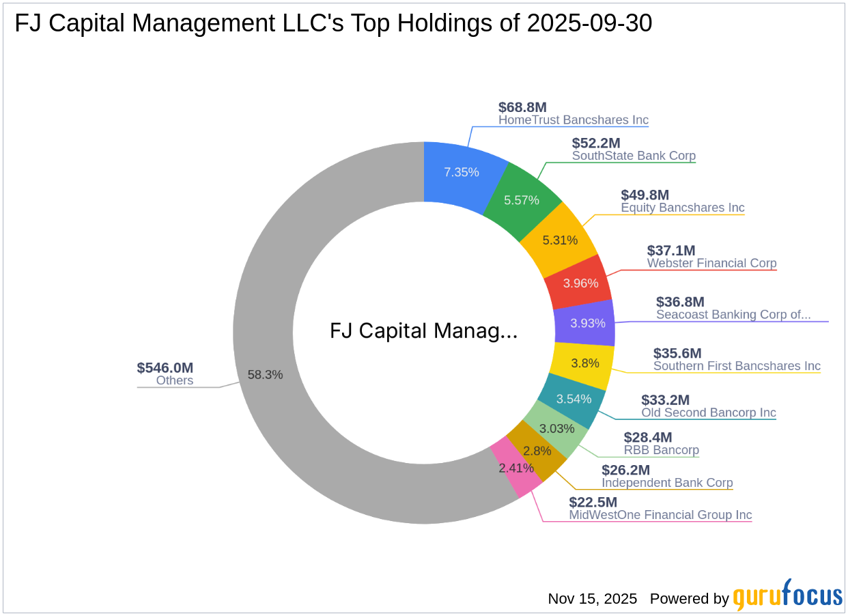Click the Nov 15, 2025 date text
848x616 pixels.
(x=592, y=599)
